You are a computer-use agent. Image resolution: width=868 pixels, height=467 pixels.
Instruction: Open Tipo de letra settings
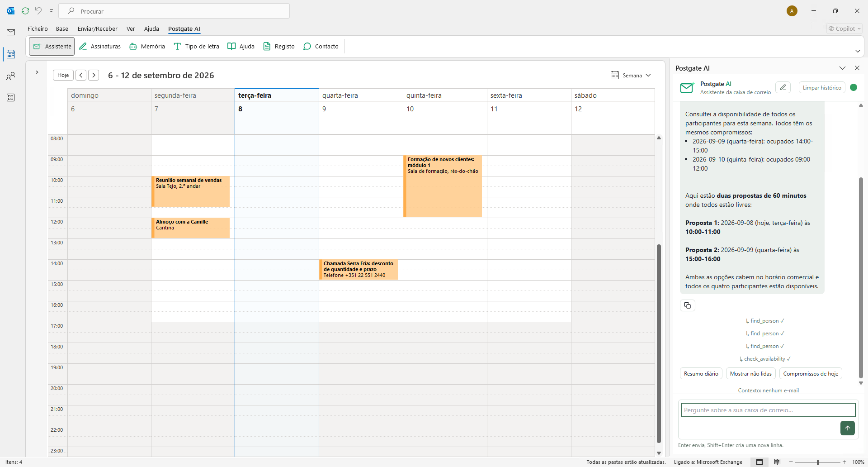pyautogui.click(x=196, y=46)
